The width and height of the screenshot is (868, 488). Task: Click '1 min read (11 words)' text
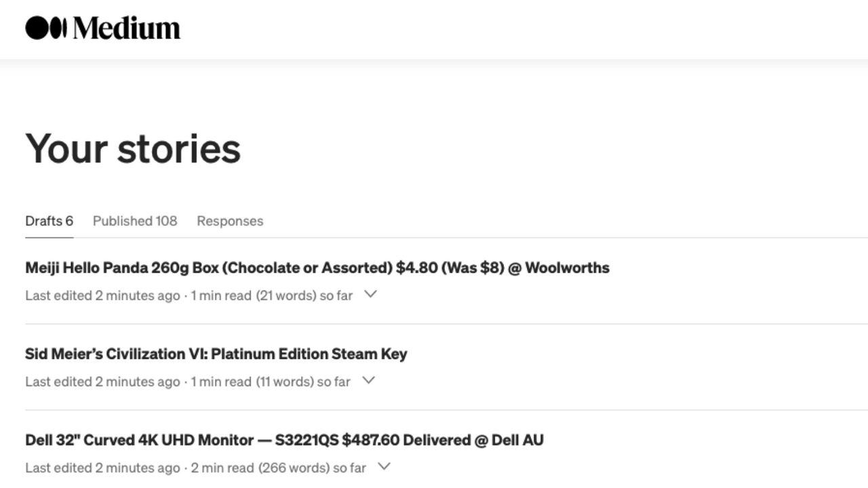point(252,382)
